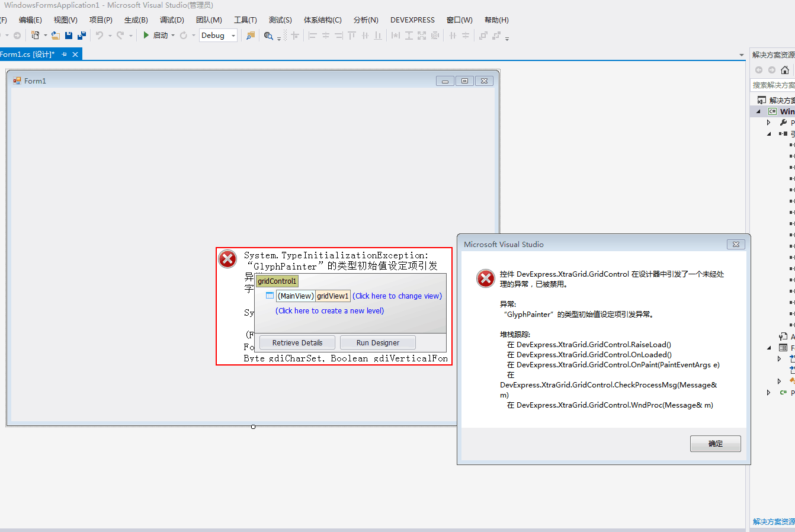Open the 编辑(E) menu
Viewport: 795px width, 532px height.
(x=30, y=20)
